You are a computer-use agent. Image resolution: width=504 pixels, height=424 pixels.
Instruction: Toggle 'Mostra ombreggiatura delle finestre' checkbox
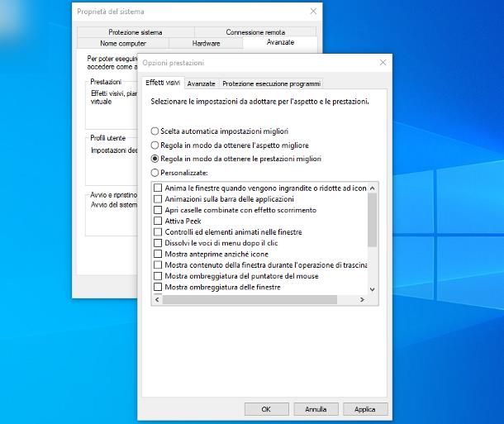pos(158,287)
